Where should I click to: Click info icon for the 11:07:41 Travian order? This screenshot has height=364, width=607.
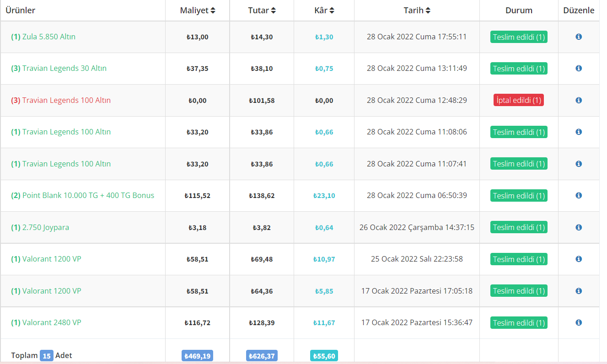point(579,164)
